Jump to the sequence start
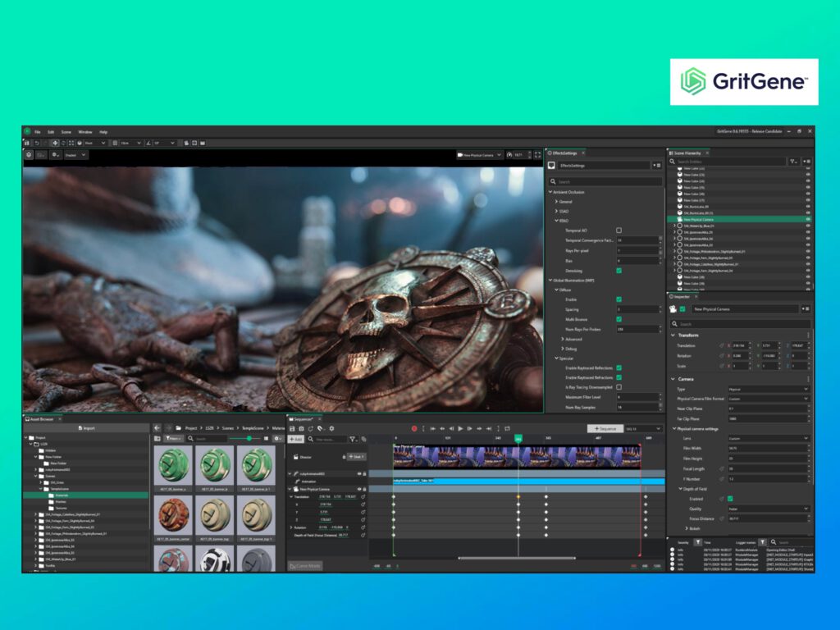Screen dimensions: 840x630 (x=432, y=428)
